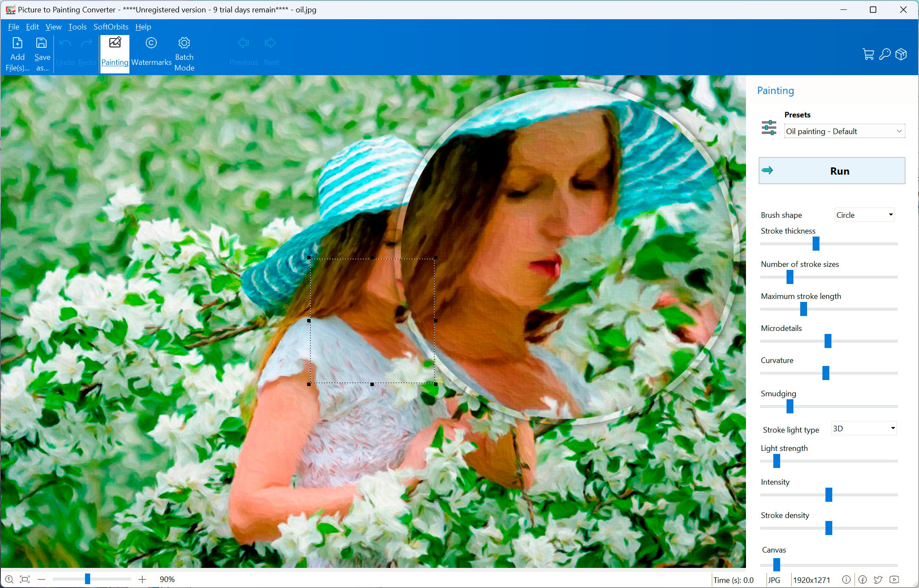This screenshot has height=588, width=919.
Task: Open the Brush shape dropdown
Action: pos(864,215)
